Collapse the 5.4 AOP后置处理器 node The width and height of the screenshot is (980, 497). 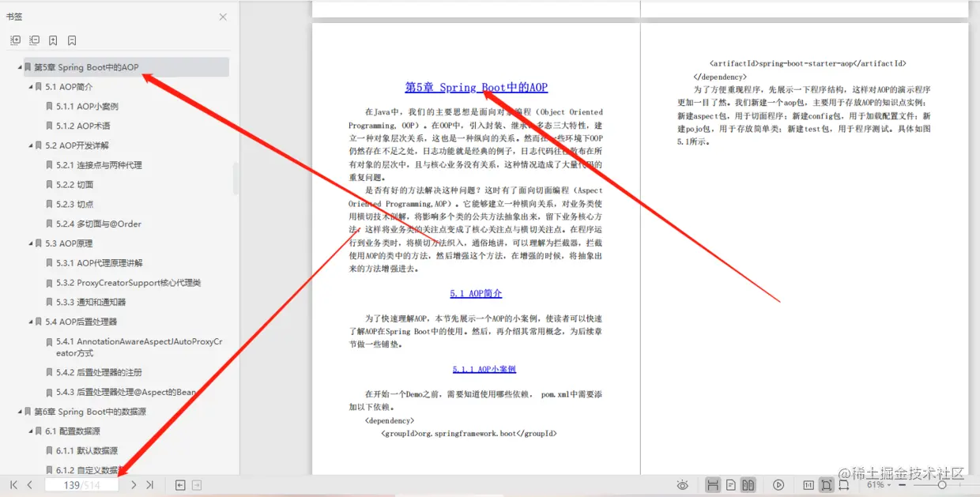(31, 322)
